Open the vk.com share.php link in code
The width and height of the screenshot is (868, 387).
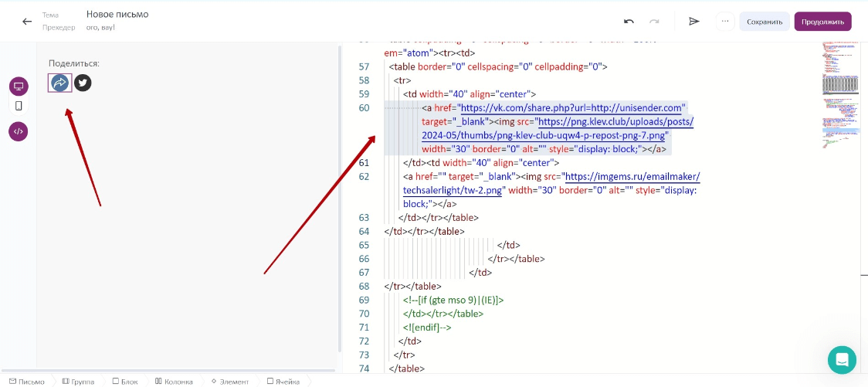pyautogui.click(x=570, y=107)
